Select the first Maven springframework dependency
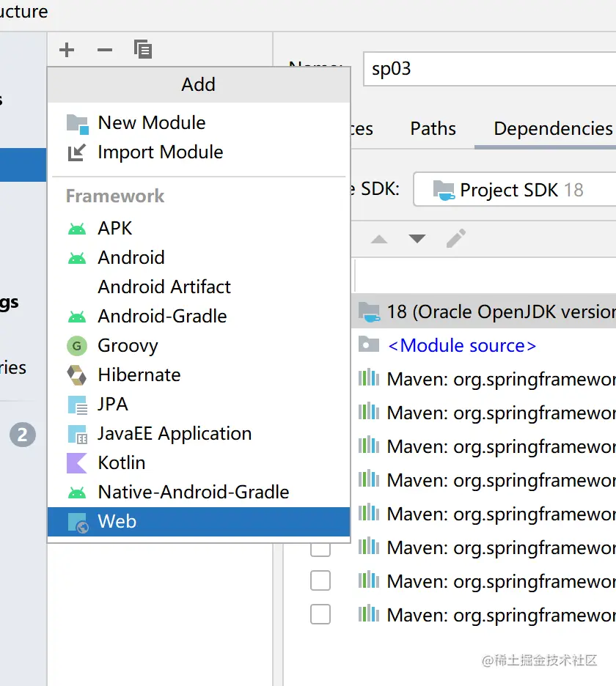The width and height of the screenshot is (616, 686). pyautogui.click(x=484, y=379)
